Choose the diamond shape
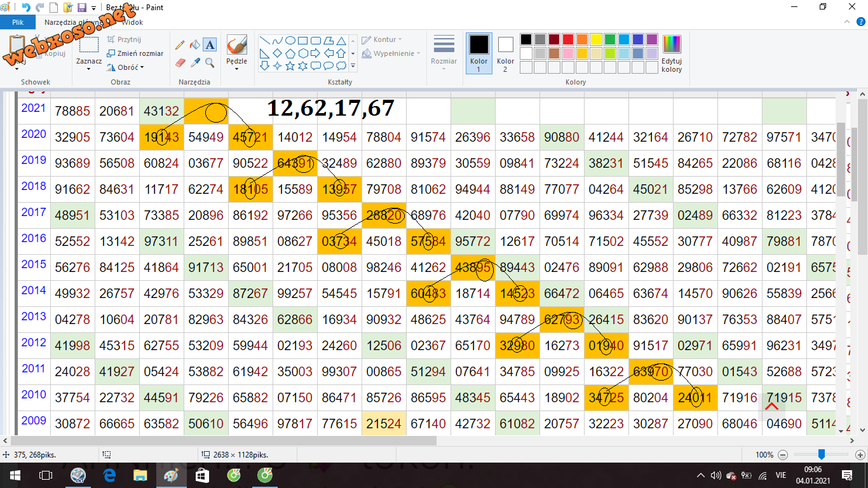Viewport: 868px width, 488px height. (x=277, y=53)
